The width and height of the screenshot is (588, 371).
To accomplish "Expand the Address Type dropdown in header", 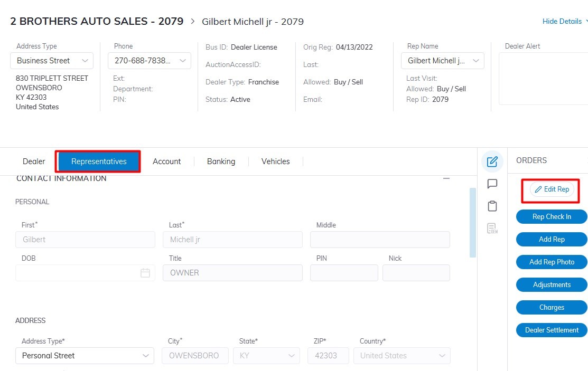I will tap(52, 61).
